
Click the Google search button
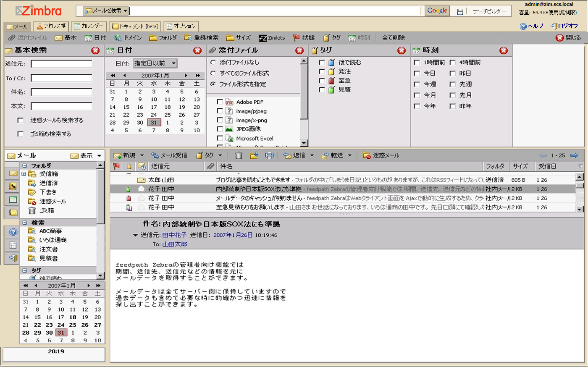437,11
